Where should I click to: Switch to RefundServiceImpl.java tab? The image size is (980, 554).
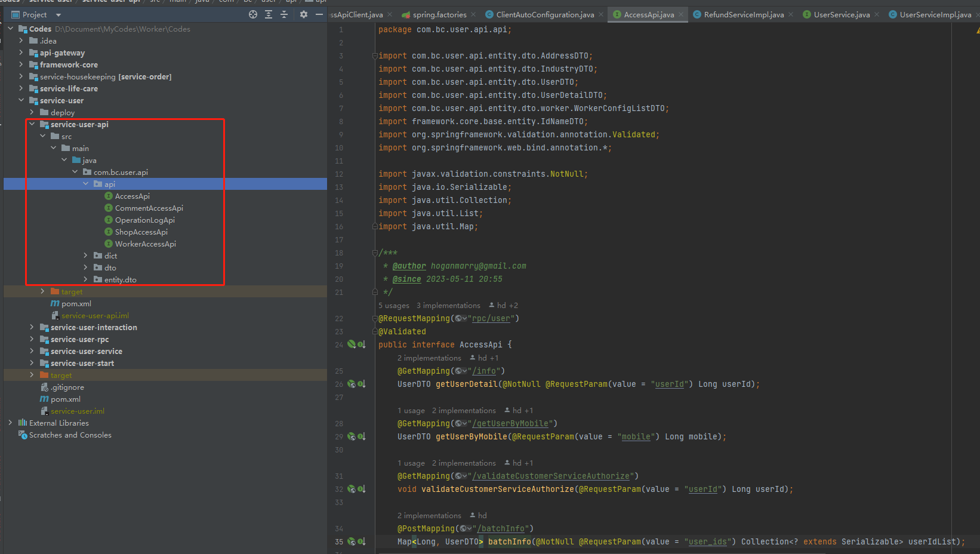[x=744, y=14]
